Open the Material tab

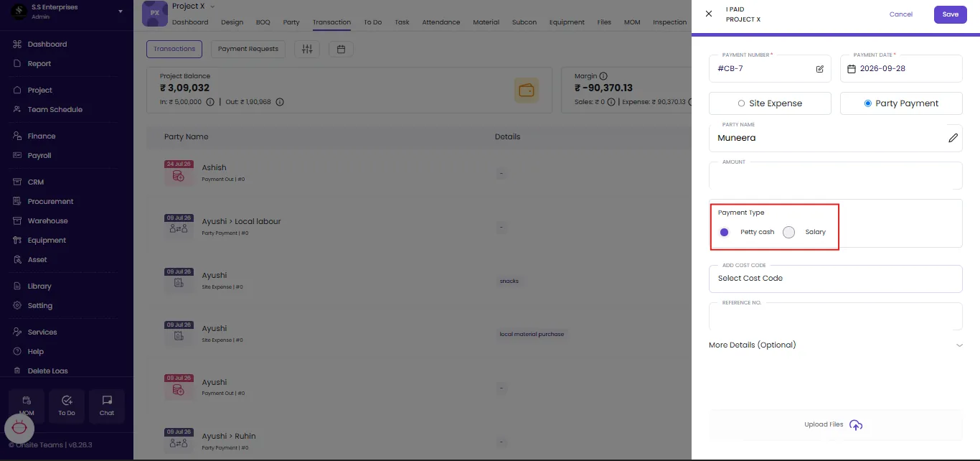(x=486, y=22)
